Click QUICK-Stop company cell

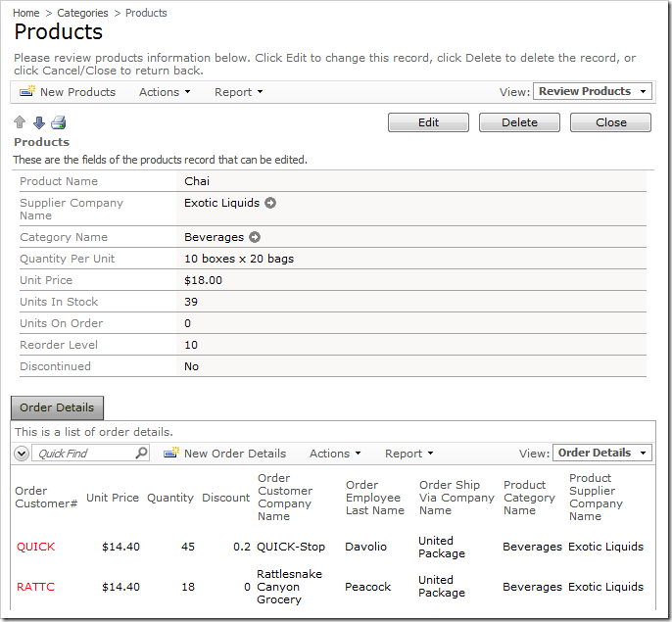[x=291, y=547]
